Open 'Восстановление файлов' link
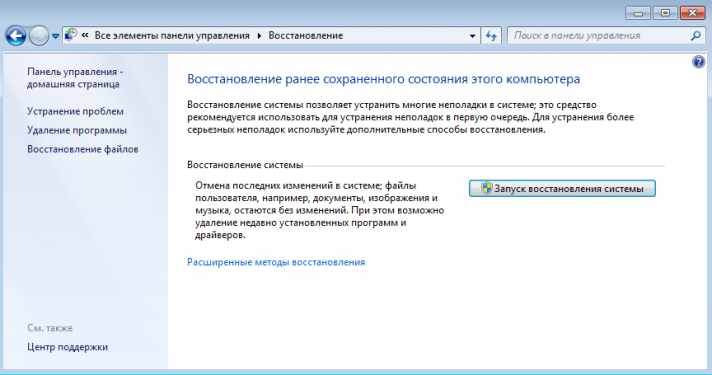 pos(83,149)
